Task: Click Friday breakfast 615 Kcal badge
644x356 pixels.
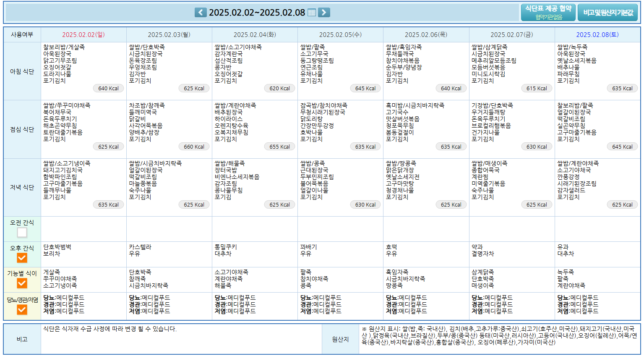Action: click(537, 88)
